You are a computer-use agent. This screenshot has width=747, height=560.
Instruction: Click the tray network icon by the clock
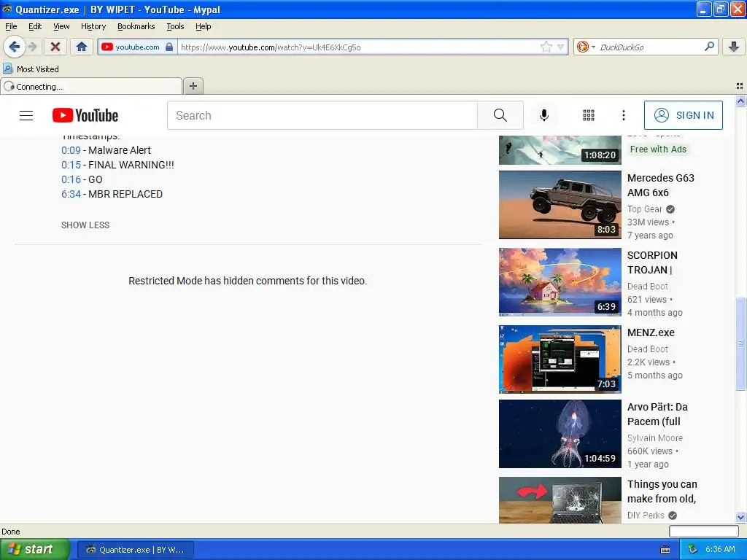692,550
